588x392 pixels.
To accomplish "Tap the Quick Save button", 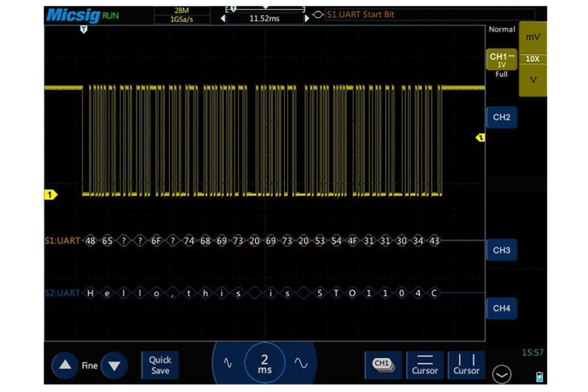I will (x=160, y=365).
